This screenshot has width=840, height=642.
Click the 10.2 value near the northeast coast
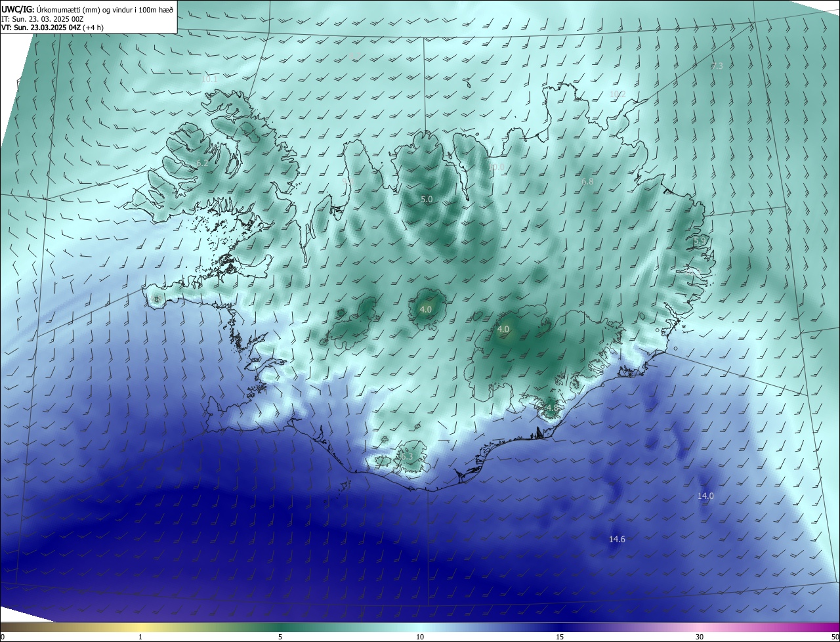618,94
